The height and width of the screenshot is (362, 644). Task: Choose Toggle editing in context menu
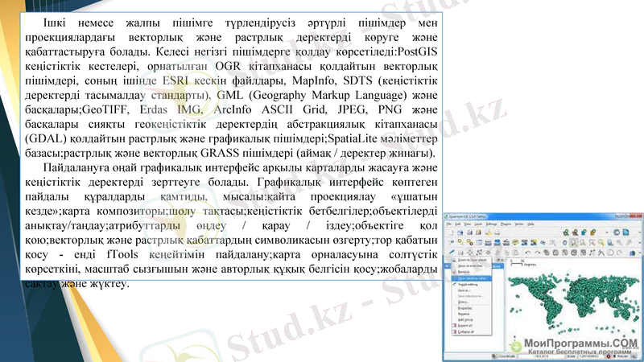point(471,284)
